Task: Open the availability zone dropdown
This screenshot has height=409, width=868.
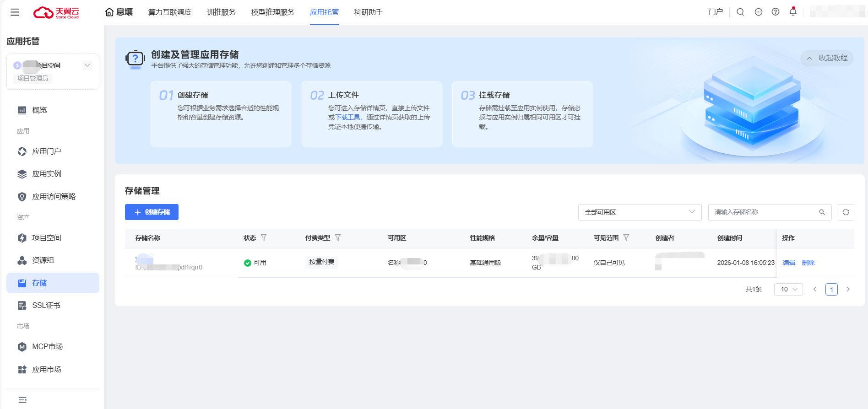Action: tap(640, 212)
